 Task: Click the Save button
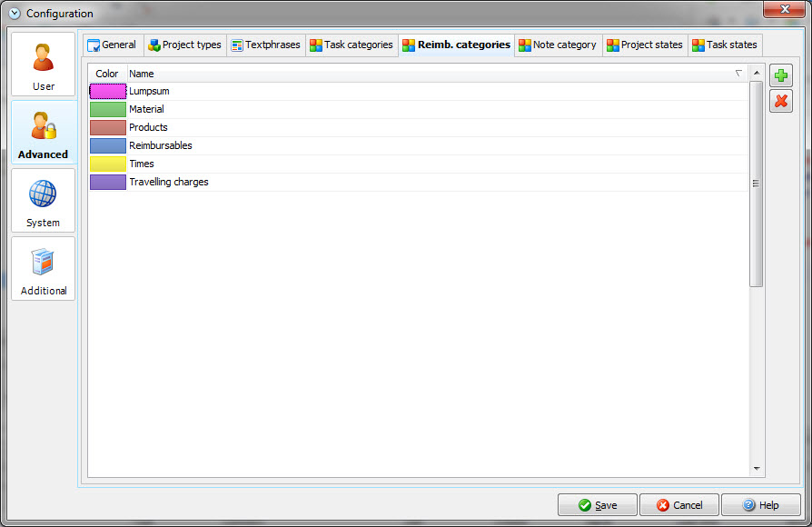[597, 505]
